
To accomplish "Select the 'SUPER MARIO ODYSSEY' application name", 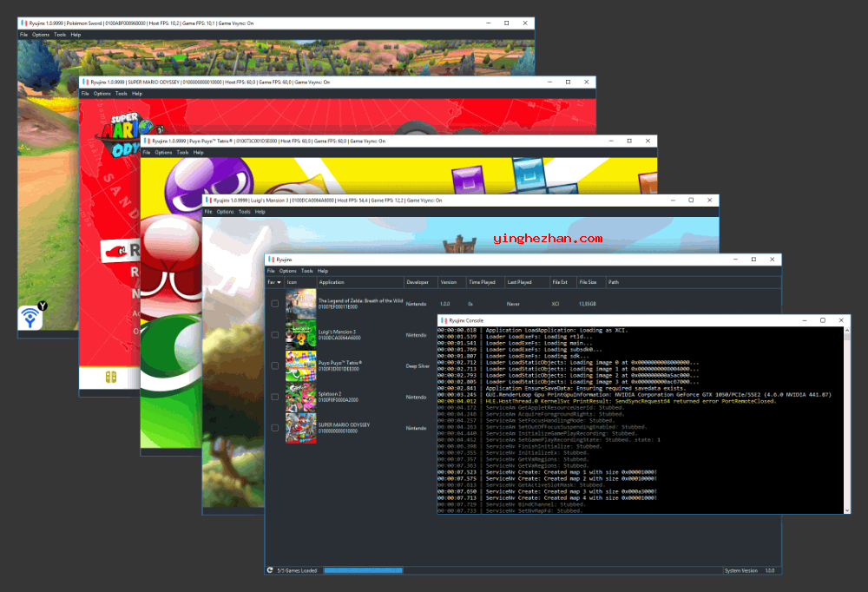I will tap(344, 424).
